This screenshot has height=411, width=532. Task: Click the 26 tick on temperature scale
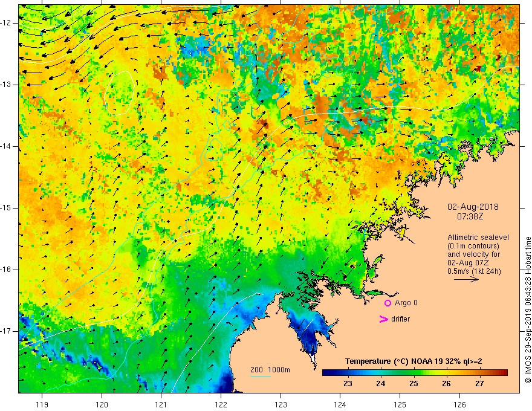pyautogui.click(x=447, y=384)
